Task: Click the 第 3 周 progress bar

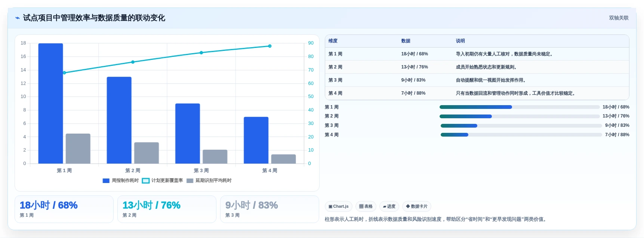Action: [521, 126]
